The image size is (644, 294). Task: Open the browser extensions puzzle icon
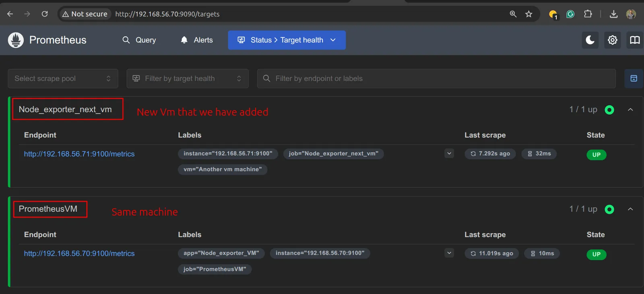pyautogui.click(x=588, y=14)
